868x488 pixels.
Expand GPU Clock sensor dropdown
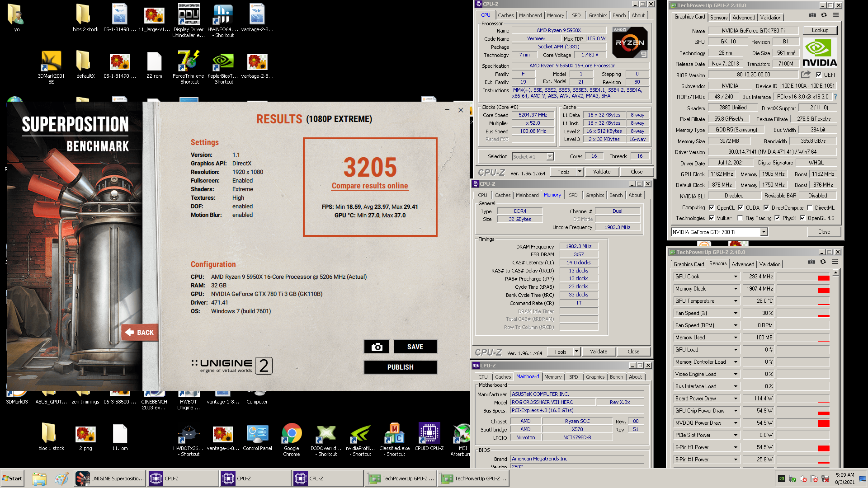click(x=736, y=277)
